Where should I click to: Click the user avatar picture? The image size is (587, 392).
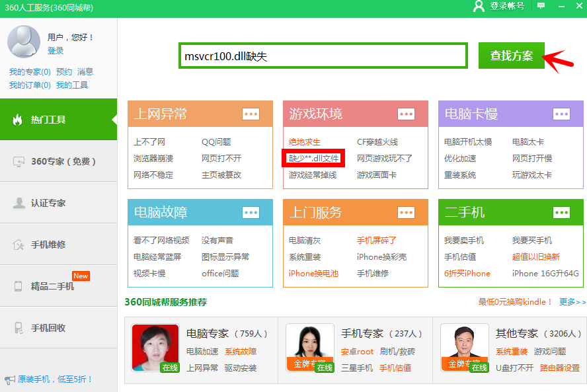coord(24,42)
